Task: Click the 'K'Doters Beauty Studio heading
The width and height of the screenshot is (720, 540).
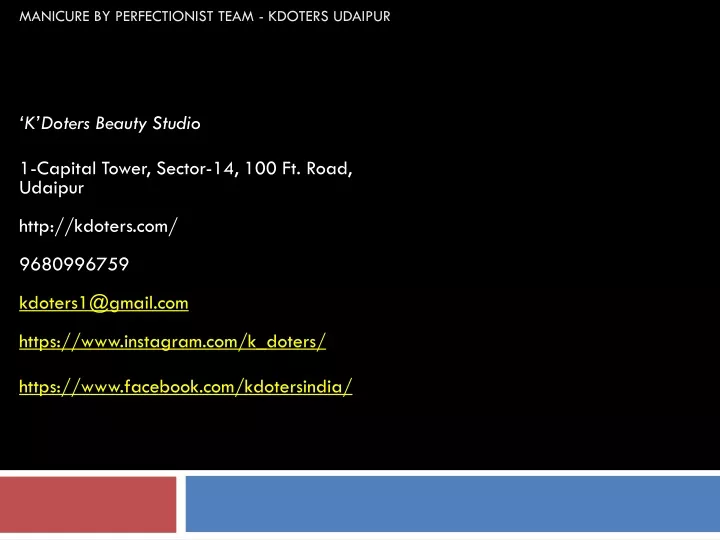Action: coord(110,124)
